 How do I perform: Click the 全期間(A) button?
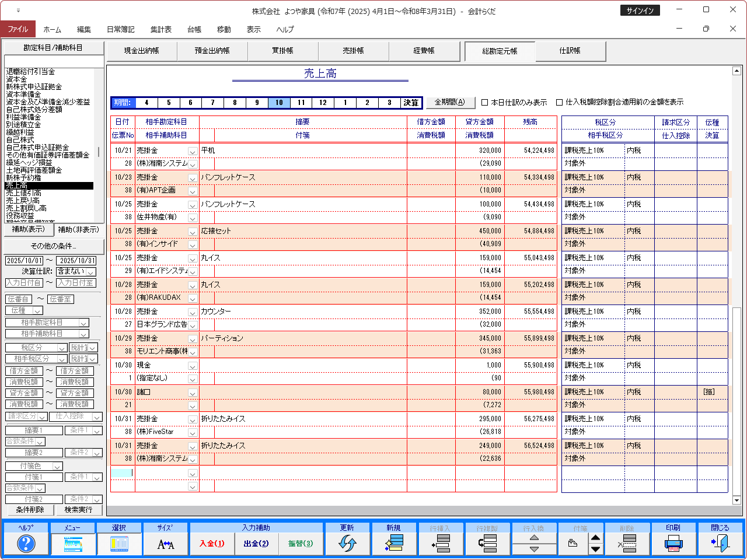click(x=450, y=102)
